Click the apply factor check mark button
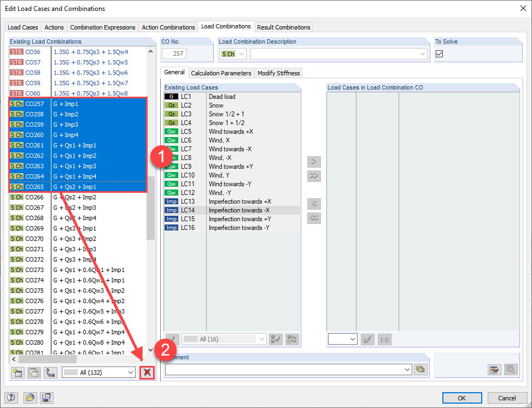532x408 pixels. pos(367,339)
